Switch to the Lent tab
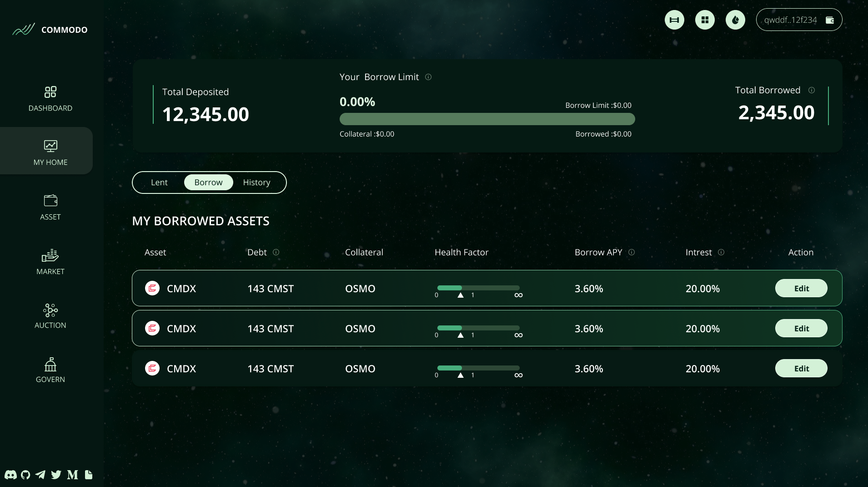 click(x=159, y=183)
